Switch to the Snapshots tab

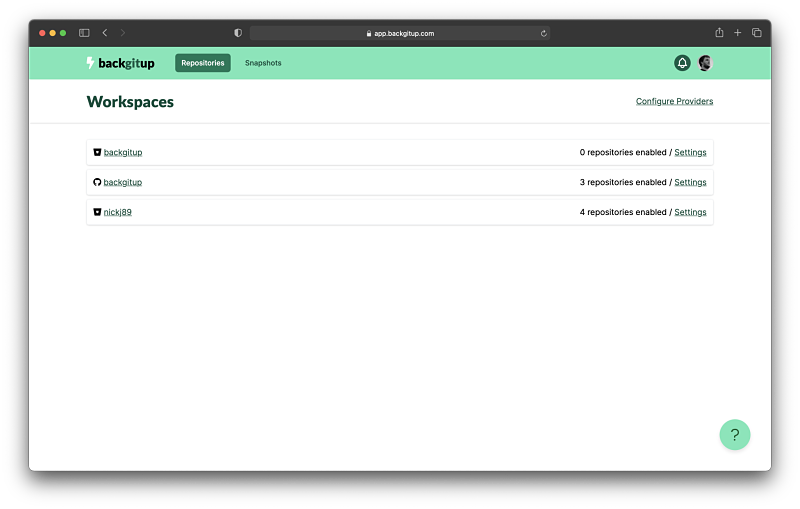point(263,63)
